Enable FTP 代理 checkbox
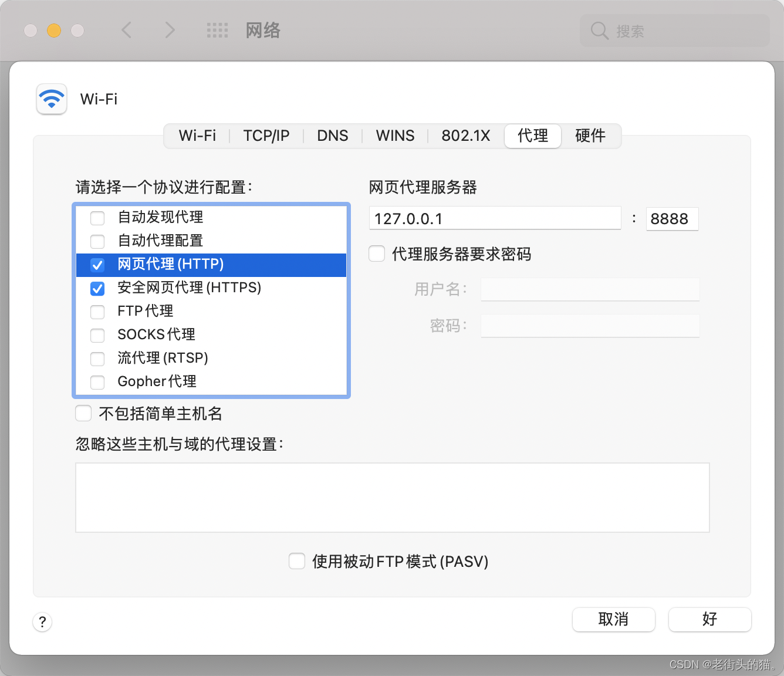Screen dimensions: 784x676 pyautogui.click(x=97, y=312)
